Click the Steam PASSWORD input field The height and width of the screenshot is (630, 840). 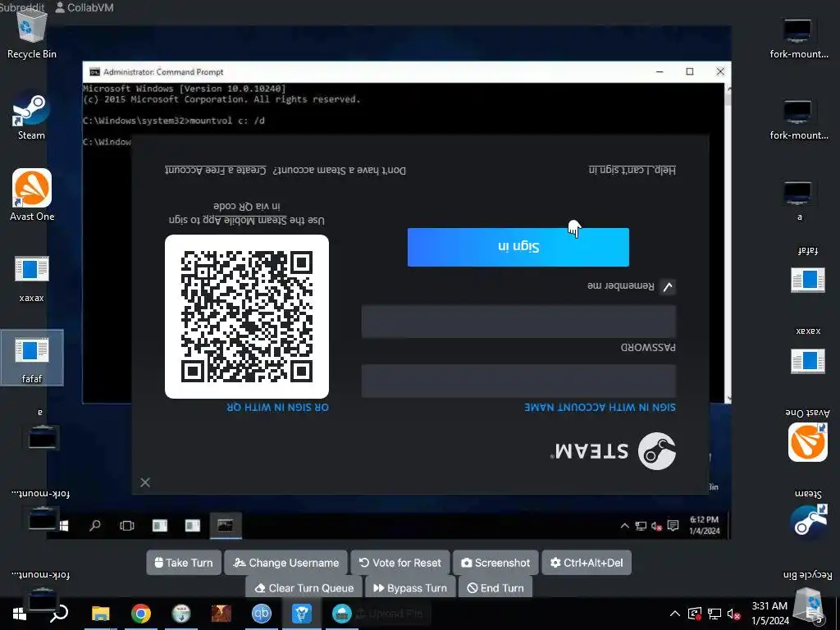click(x=518, y=322)
